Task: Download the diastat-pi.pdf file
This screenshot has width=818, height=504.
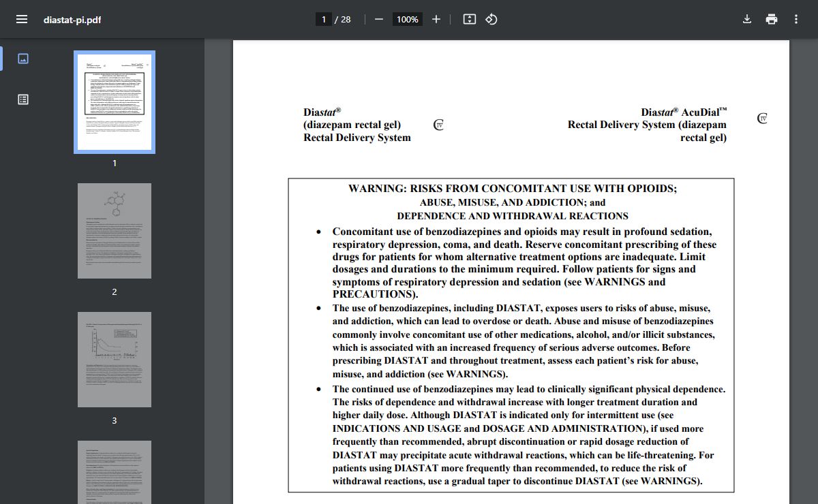Action: coord(747,19)
